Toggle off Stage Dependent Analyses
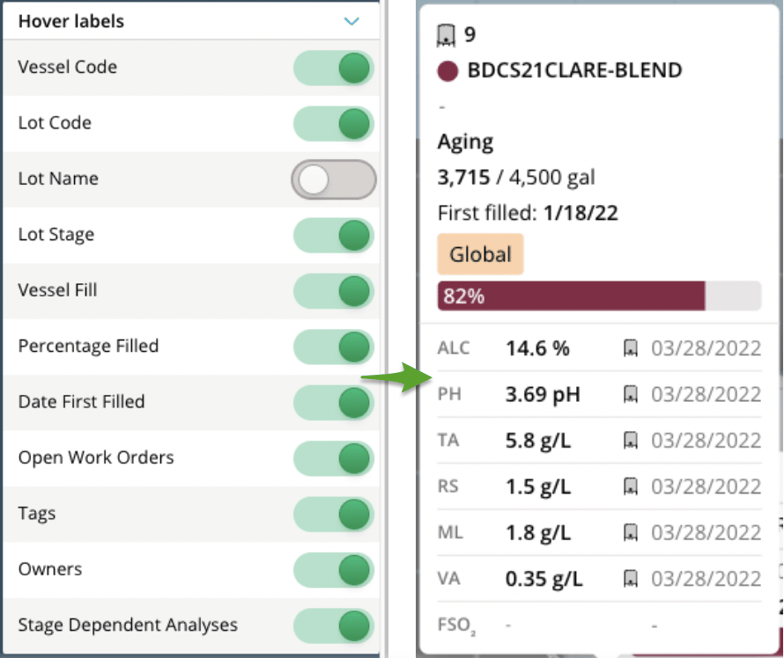Screen dimensions: 784x658 pyautogui.click(x=333, y=626)
